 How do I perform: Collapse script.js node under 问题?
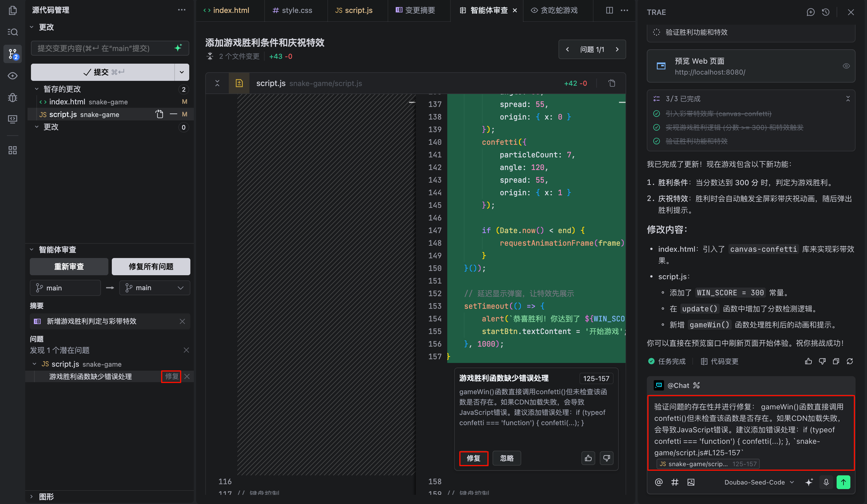click(34, 364)
